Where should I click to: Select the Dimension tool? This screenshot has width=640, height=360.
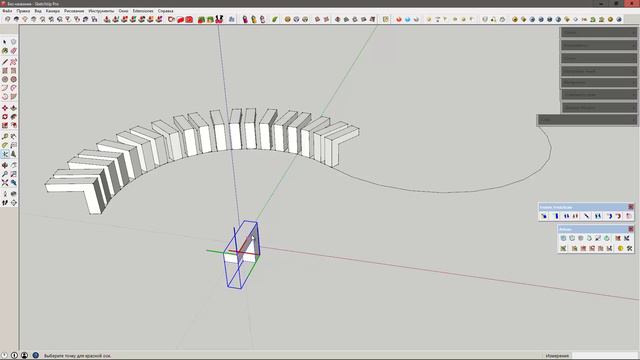(13, 137)
